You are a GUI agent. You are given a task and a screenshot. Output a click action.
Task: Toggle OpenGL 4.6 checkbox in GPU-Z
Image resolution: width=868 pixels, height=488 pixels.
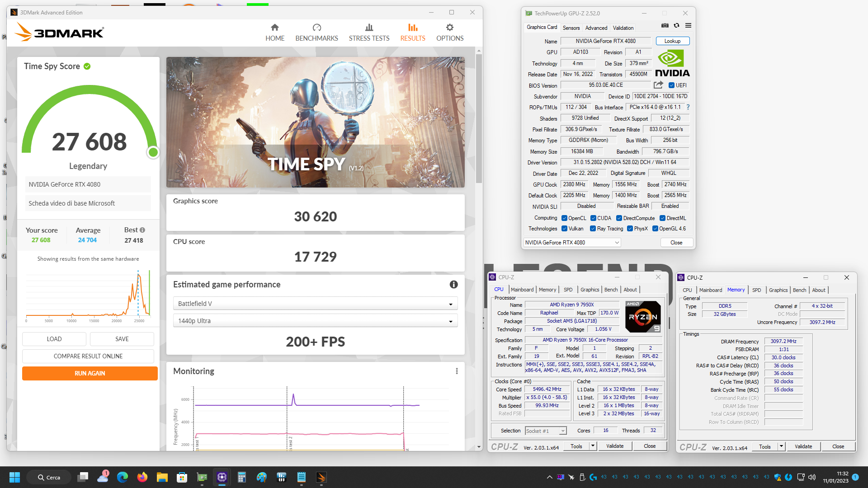pyautogui.click(x=655, y=229)
